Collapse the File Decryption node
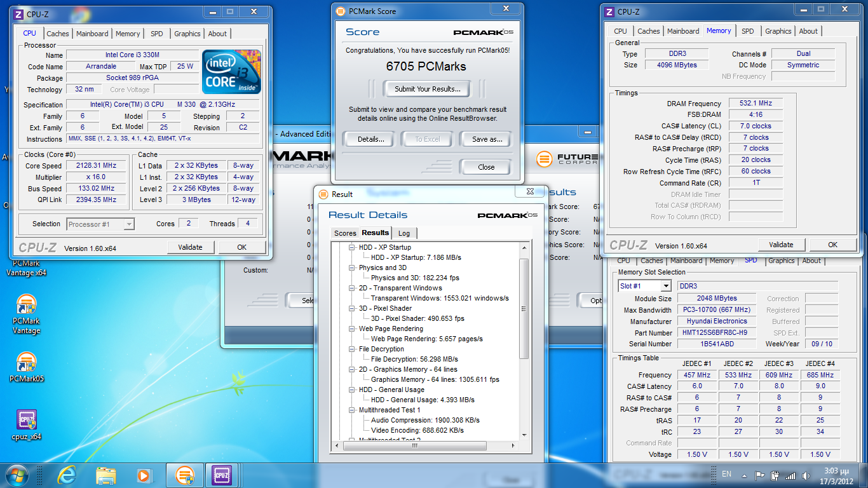The width and height of the screenshot is (868, 488). [x=353, y=349]
